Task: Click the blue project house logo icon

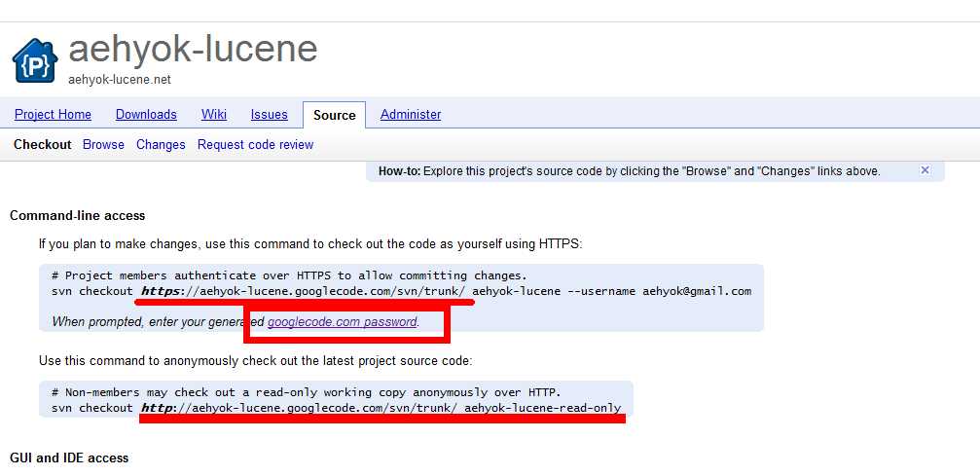Action: coord(35,60)
